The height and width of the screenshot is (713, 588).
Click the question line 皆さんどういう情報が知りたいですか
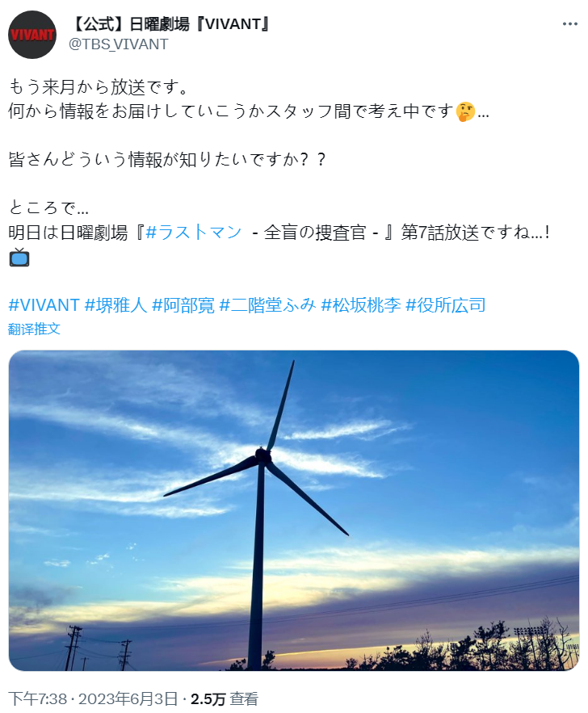pyautogui.click(x=166, y=159)
